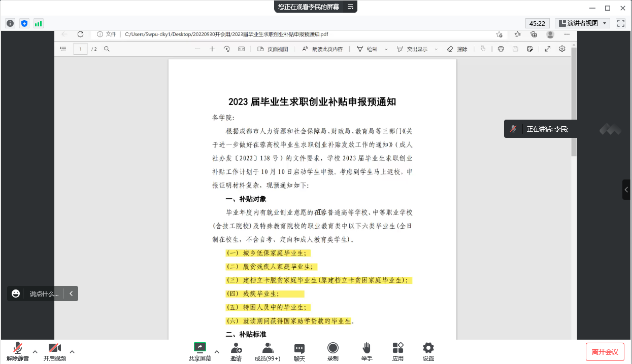Expand audio options arrow beside 解除静音
The image size is (632, 364).
[x=35, y=351]
